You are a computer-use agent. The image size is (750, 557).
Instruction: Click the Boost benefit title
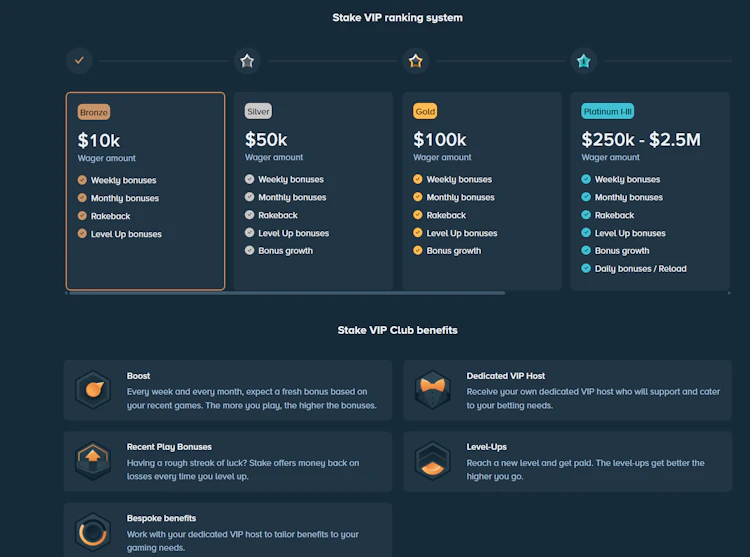tap(138, 376)
